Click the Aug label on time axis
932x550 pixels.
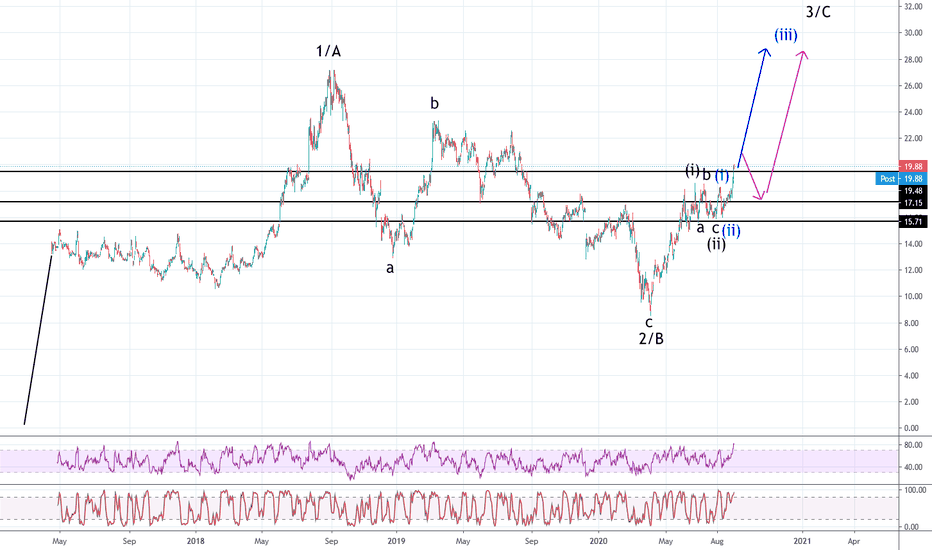point(717,541)
